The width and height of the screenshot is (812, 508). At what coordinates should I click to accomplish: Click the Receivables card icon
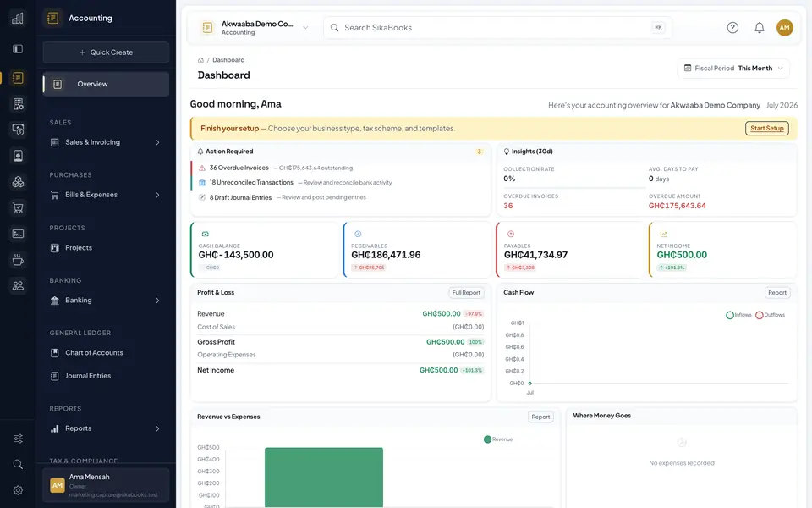pos(358,234)
